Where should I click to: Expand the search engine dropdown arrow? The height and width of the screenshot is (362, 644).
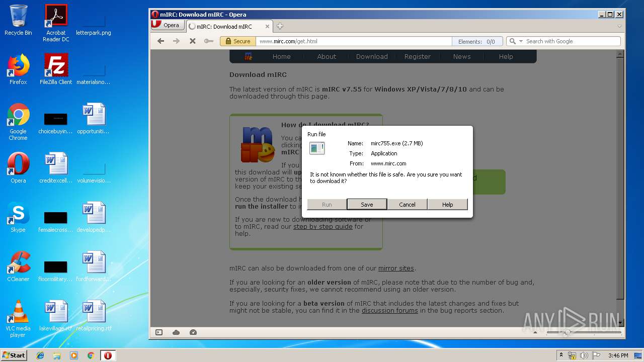coord(521,41)
